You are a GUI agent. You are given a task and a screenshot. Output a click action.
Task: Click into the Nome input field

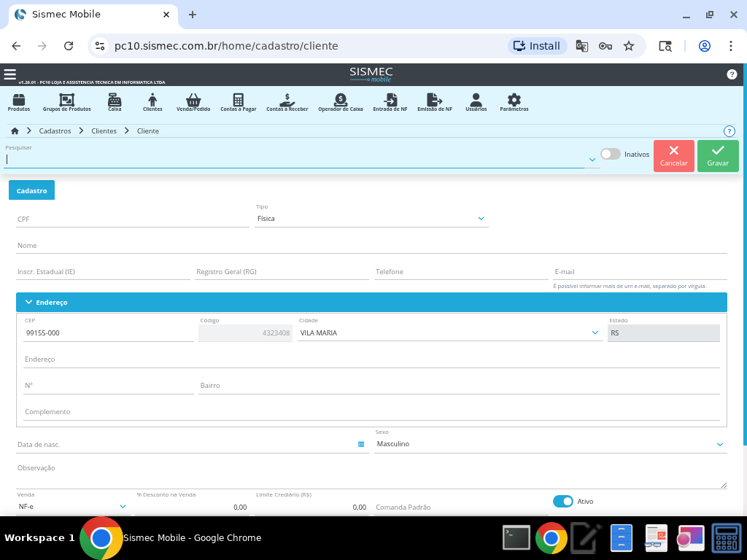(371, 246)
